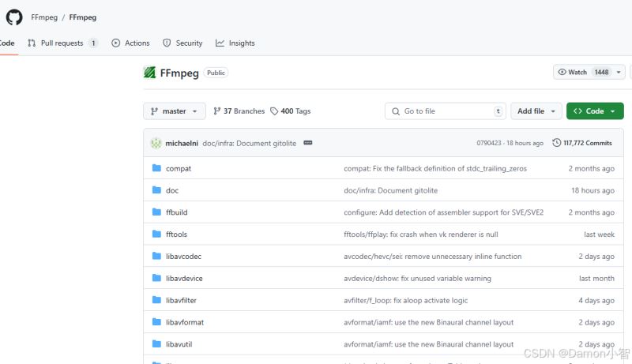Open the master branch dropdown
632x364 pixels.
(174, 111)
